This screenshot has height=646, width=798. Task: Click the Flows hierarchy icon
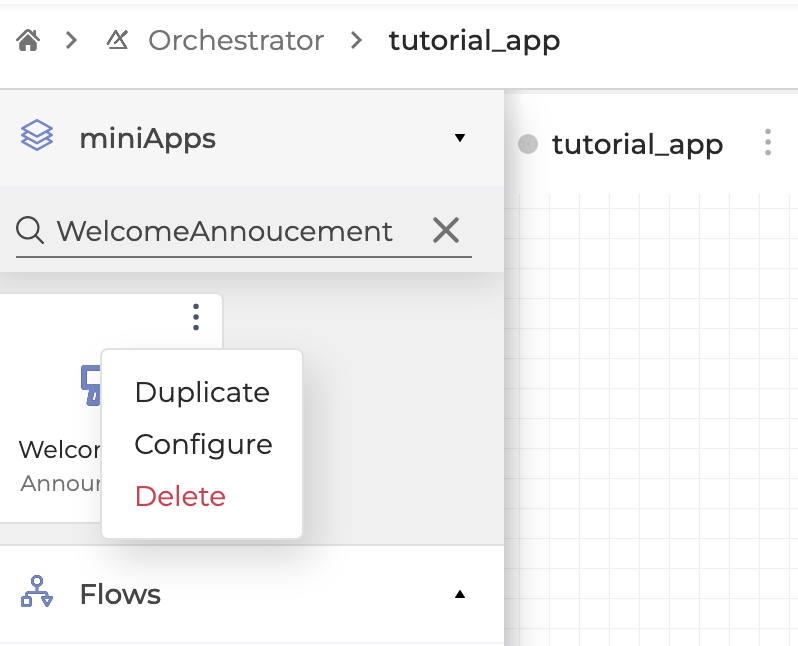(37, 593)
